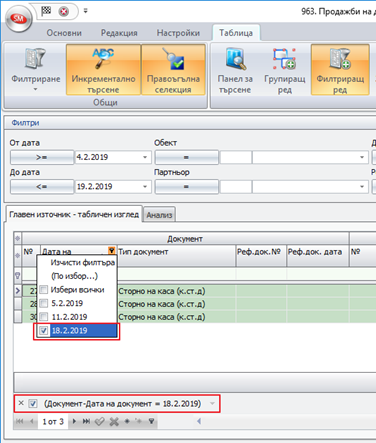Open the quick access toolbar customize arrow
This screenshot has height=443, width=376.
tap(86, 11)
